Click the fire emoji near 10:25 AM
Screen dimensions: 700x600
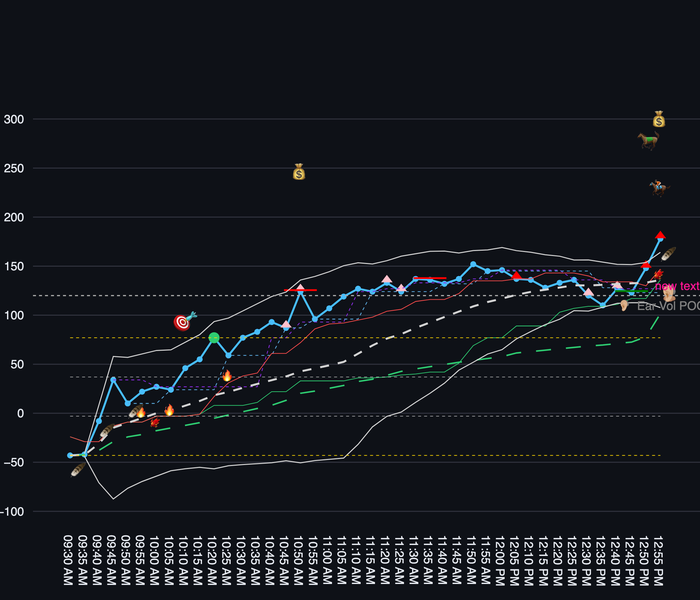(x=227, y=376)
